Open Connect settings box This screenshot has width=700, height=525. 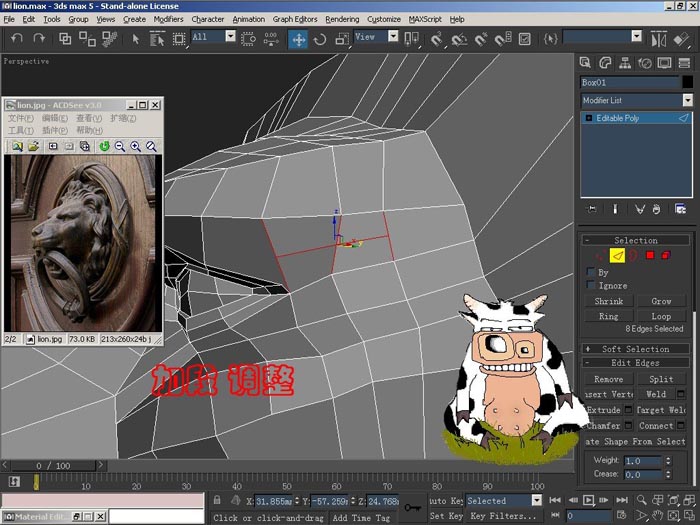click(x=681, y=425)
